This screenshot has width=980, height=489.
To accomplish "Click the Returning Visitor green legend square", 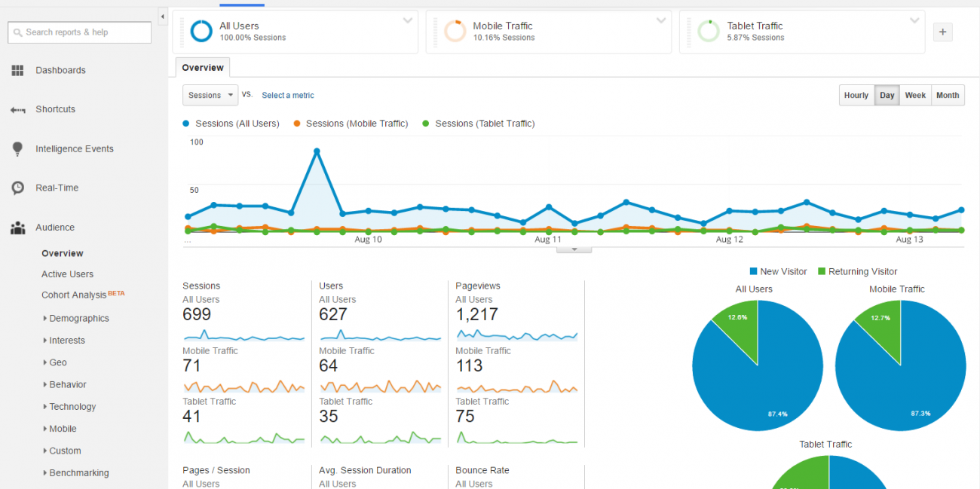I will (x=822, y=271).
